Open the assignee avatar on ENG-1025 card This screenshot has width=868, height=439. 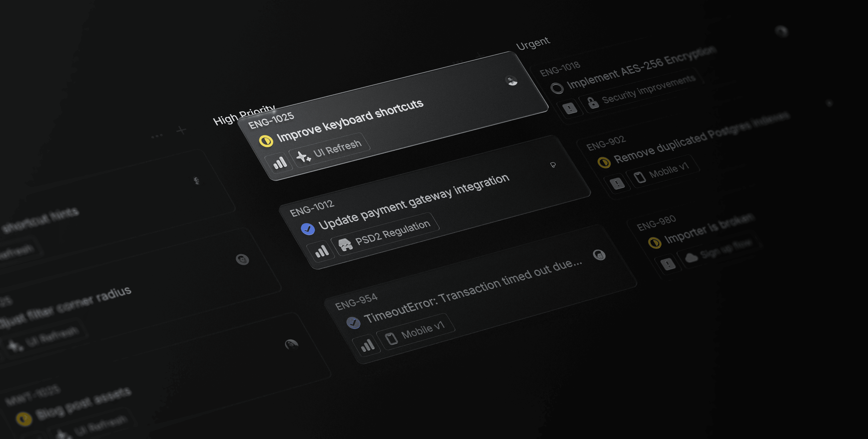pyautogui.click(x=512, y=81)
